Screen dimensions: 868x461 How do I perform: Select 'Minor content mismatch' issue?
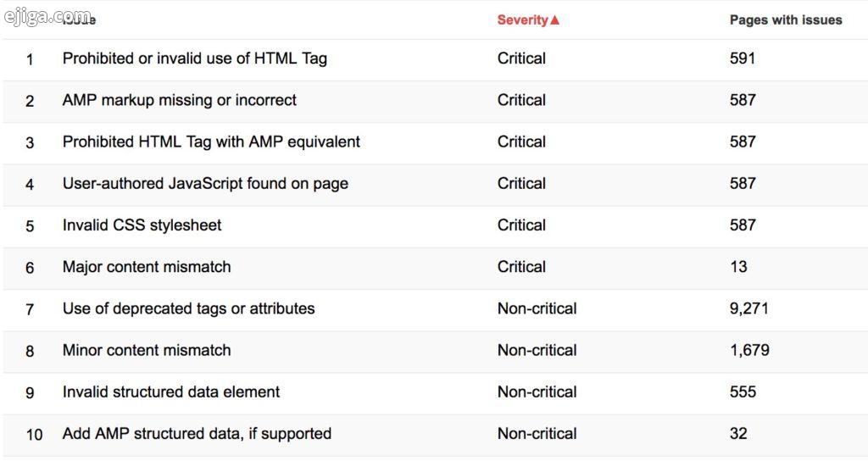tap(146, 350)
